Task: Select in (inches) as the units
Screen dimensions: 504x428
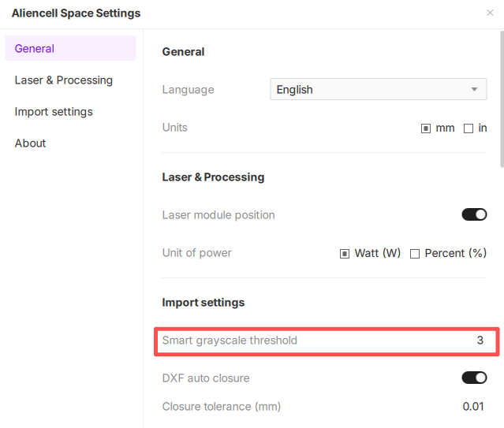Action: tap(469, 128)
